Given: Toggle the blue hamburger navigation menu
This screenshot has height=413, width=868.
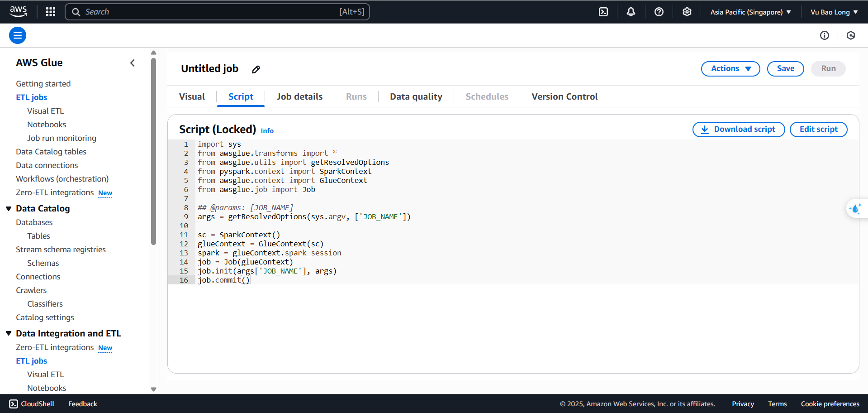Looking at the screenshot, I should [x=18, y=35].
